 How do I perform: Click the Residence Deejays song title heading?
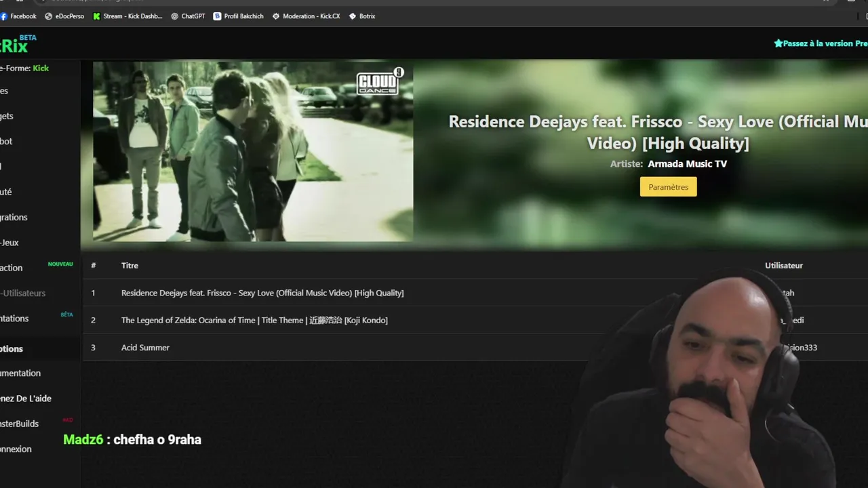(658, 132)
